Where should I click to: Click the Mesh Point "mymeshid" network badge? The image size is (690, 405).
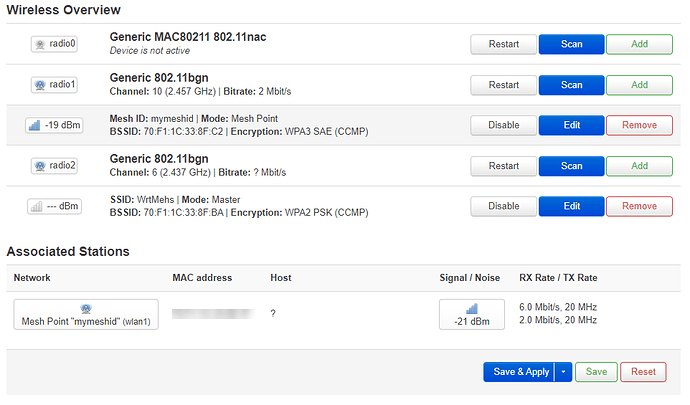tap(85, 314)
